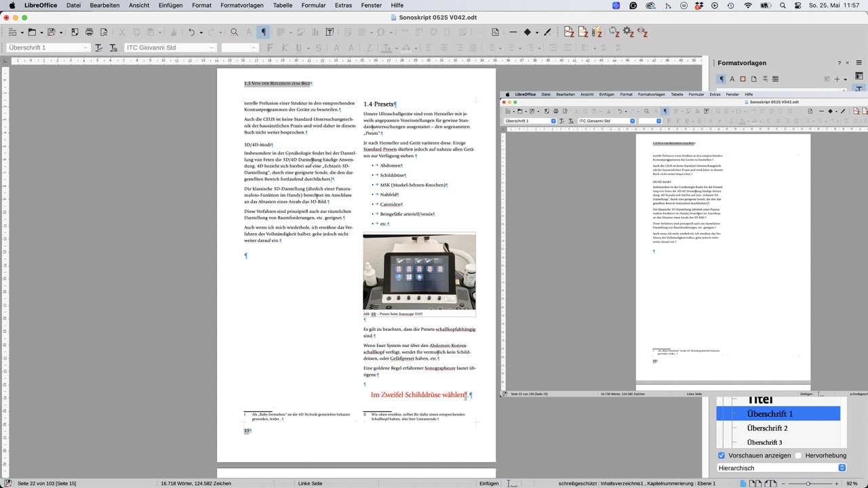The height and width of the screenshot is (488, 868).
Task: Click the Zotero add bibliography icon
Action: point(597,32)
